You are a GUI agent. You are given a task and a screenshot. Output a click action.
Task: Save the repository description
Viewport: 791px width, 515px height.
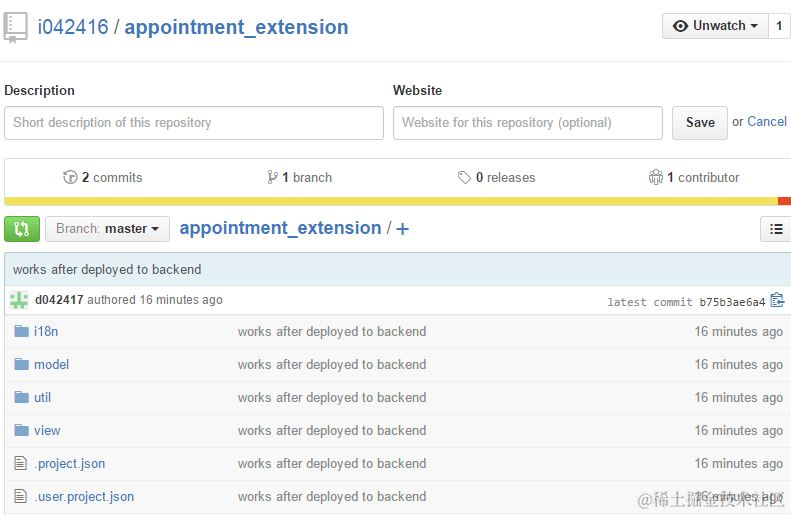coord(700,123)
